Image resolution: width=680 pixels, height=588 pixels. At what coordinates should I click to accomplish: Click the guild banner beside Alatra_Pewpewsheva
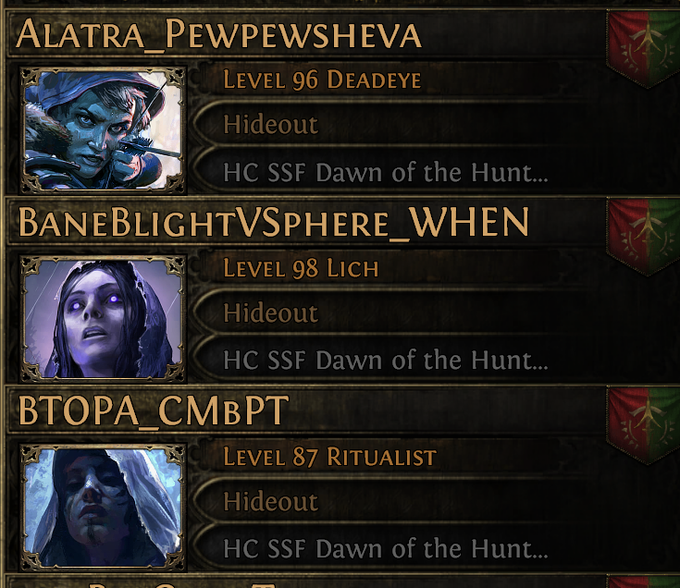click(643, 49)
